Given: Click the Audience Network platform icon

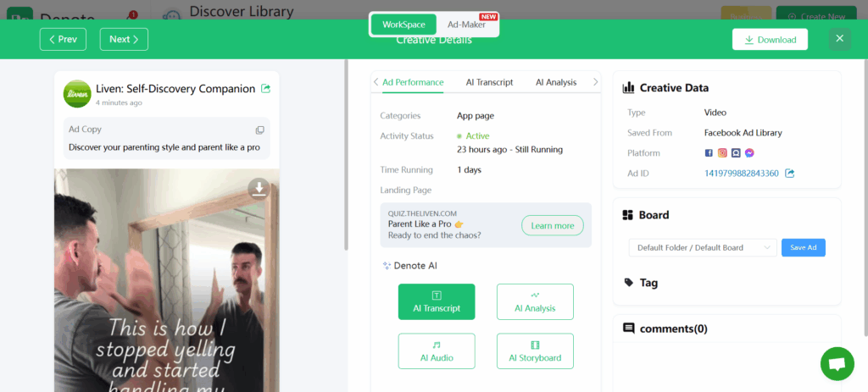Looking at the screenshot, I should point(736,153).
